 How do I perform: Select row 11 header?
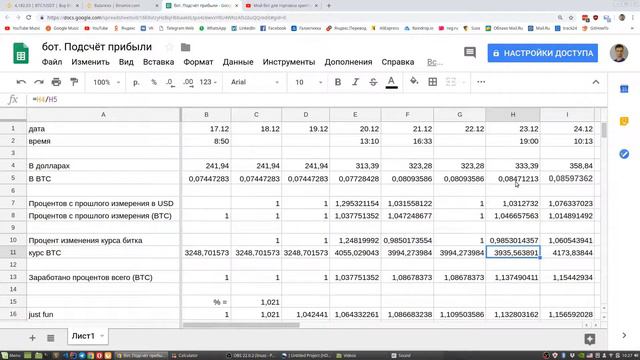[x=13, y=252]
